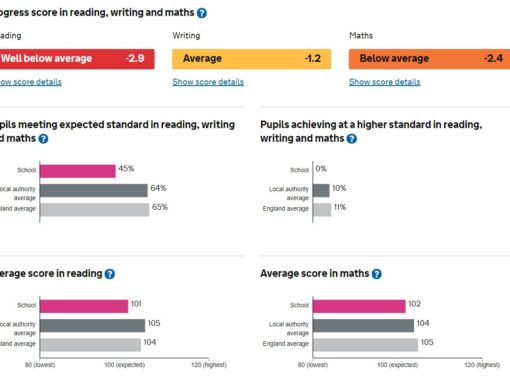Image resolution: width=510 pixels, height=382 pixels.
Task: Click help icon next to higher standard heading
Action: coord(352,139)
